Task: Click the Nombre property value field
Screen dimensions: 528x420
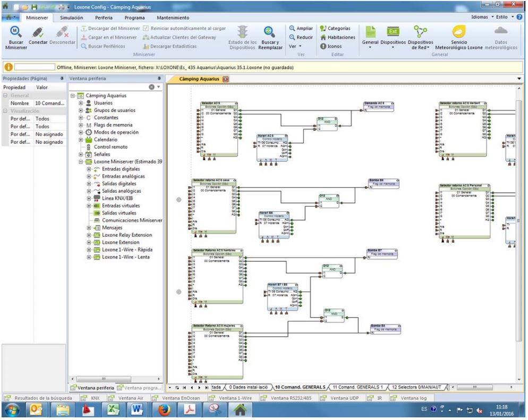Action: 49,104
